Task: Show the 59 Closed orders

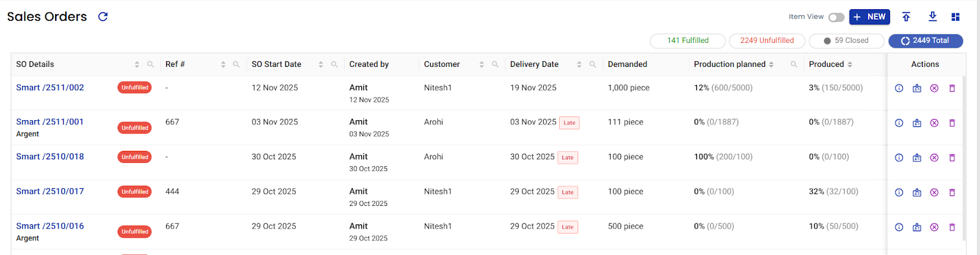Action: coord(846,40)
